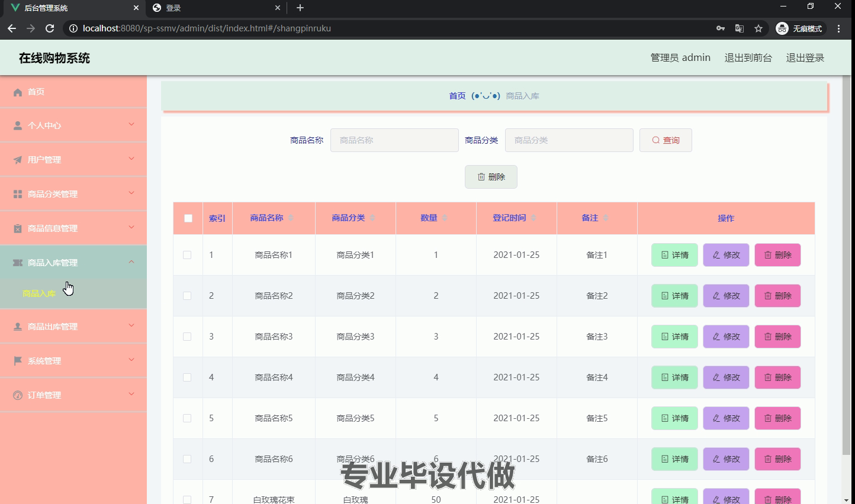Check the checkbox for row 商品名称6
This screenshot has height=504, width=855.
point(187,459)
